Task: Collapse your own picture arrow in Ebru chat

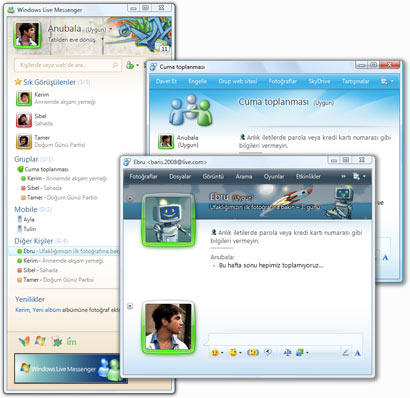Action: click(130, 306)
